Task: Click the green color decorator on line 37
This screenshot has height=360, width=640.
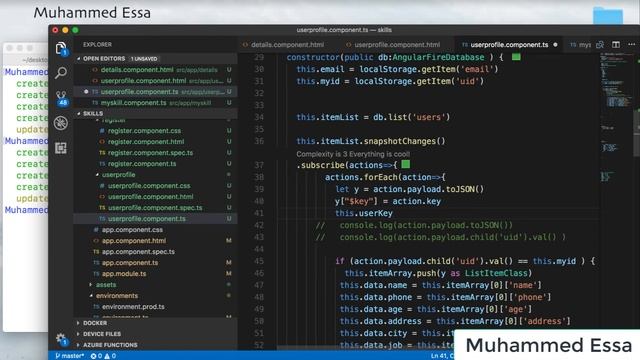Action: click(x=405, y=164)
